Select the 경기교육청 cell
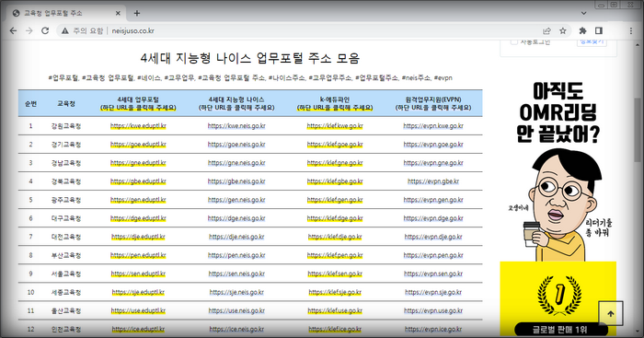 (66, 145)
